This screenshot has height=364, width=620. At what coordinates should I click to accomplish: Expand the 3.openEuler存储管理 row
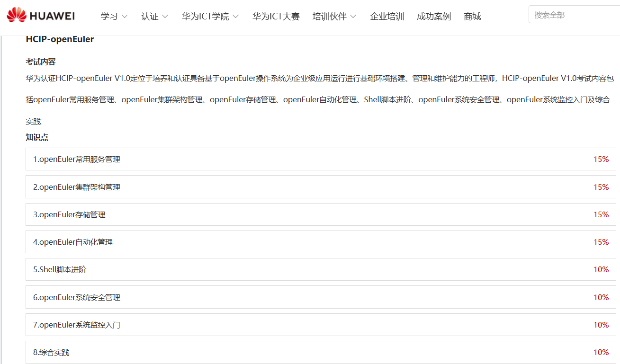(x=320, y=214)
